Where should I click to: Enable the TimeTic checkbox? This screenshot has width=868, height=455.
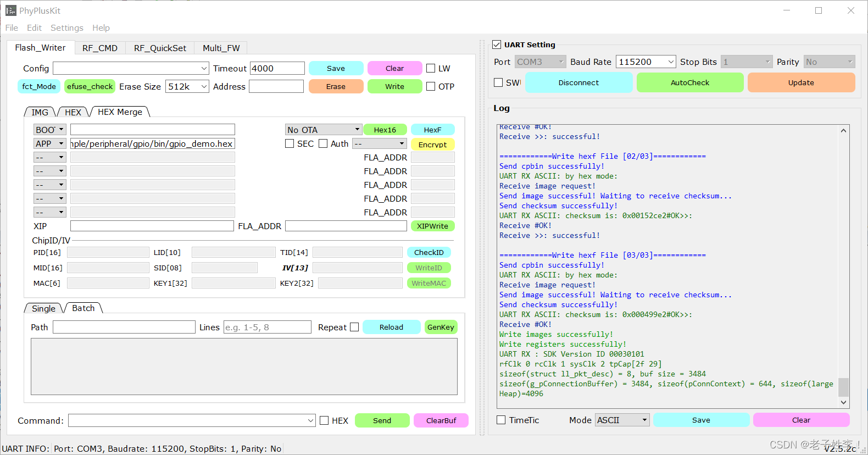[x=501, y=420]
